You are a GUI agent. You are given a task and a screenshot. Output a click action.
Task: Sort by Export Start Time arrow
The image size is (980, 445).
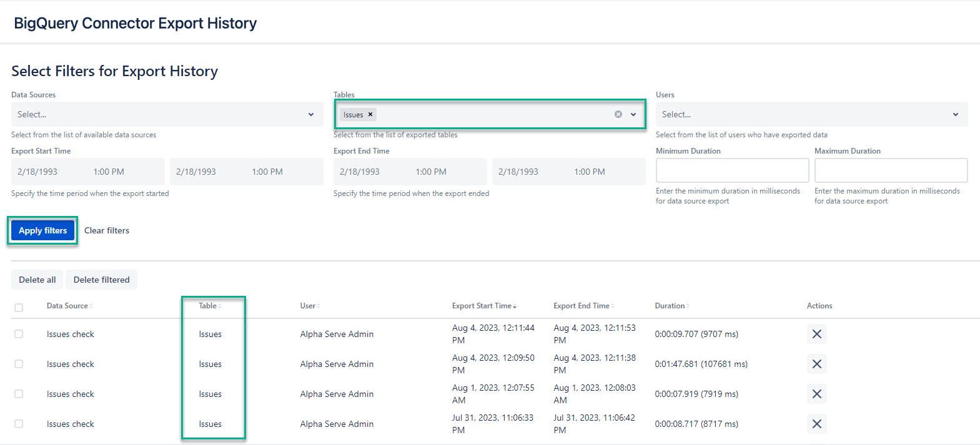tap(515, 306)
